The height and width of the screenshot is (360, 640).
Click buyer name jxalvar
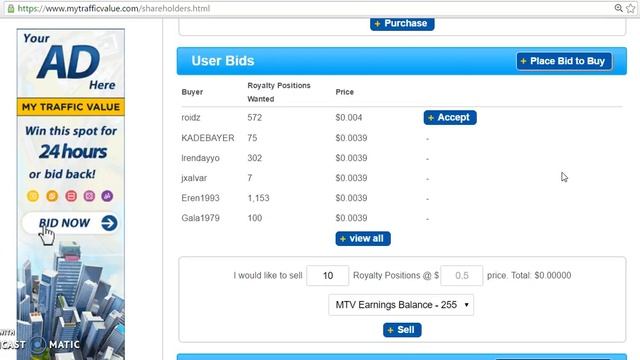[194, 178]
